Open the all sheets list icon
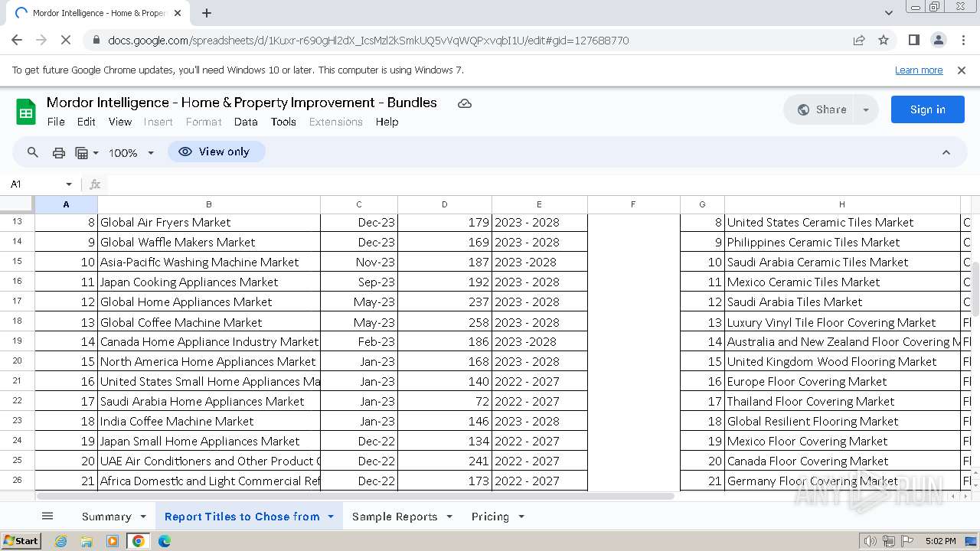Screen dimensions: 980x551 (x=47, y=517)
